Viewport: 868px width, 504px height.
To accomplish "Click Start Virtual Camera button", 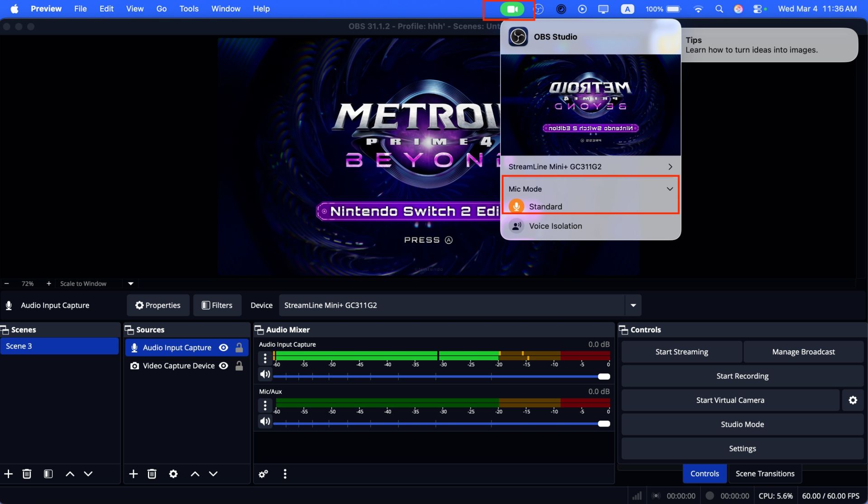I will coord(730,400).
